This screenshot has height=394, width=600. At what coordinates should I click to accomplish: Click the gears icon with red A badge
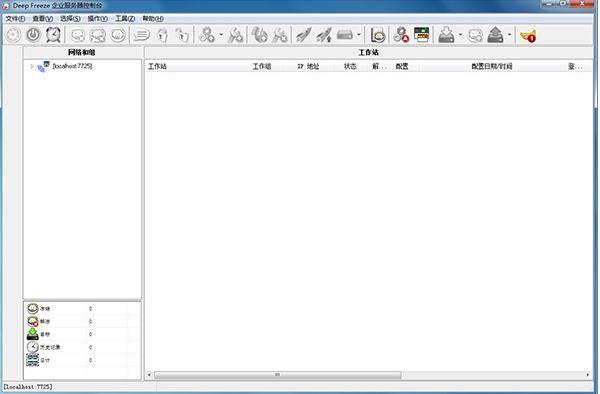pos(401,35)
